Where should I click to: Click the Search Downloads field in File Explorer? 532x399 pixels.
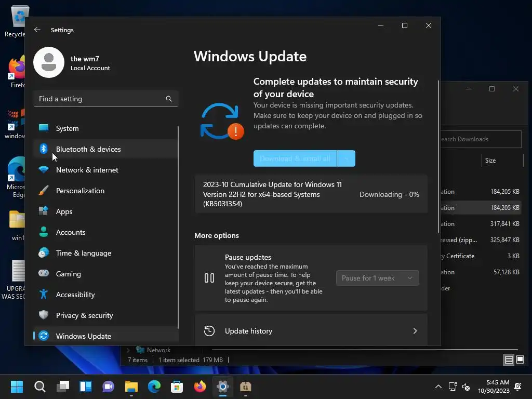coord(481,139)
